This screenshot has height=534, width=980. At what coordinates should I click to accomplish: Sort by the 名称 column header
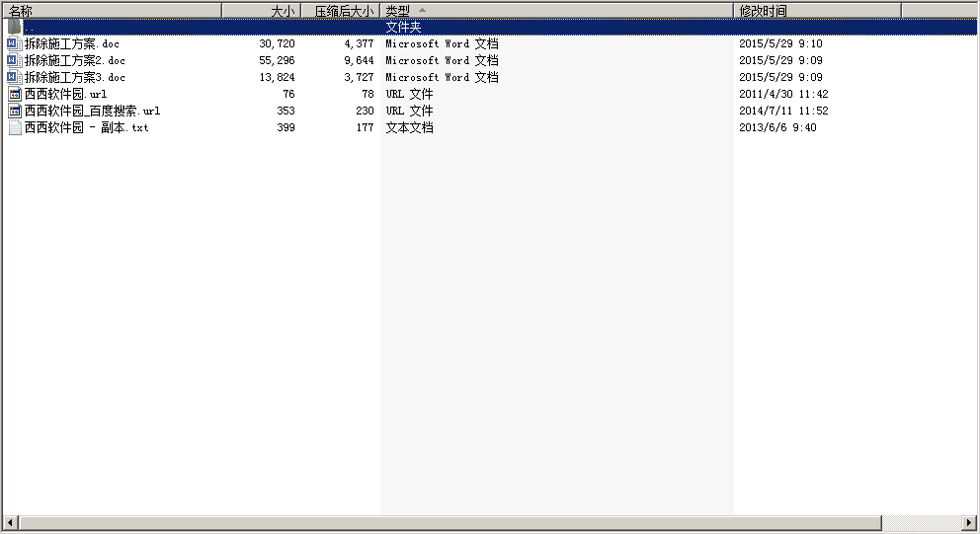click(x=112, y=11)
